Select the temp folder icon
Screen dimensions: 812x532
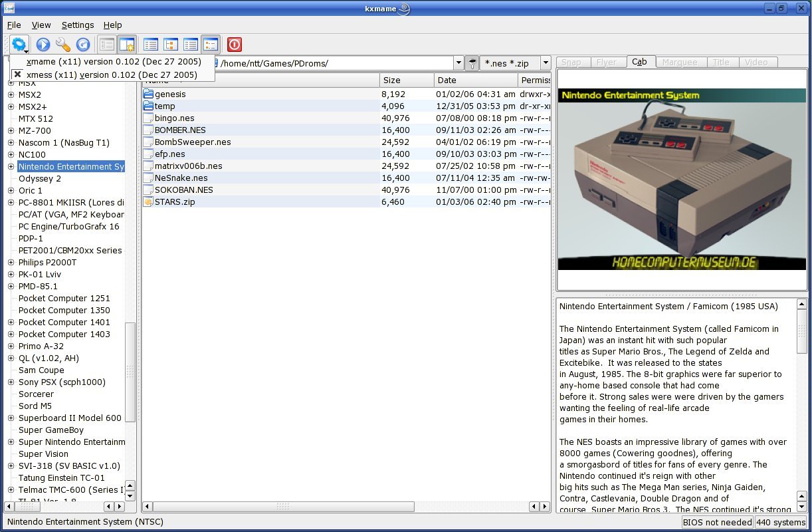coord(148,106)
